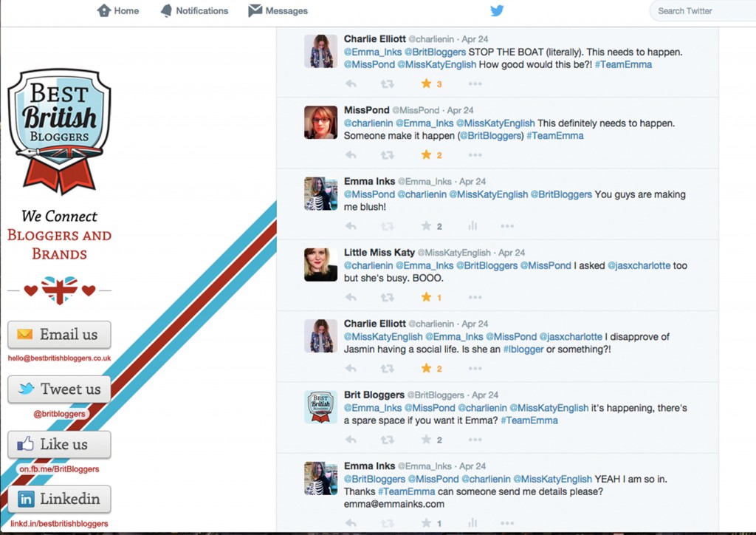Favorite the Brit Bloggers tweet
756x535 pixels.
tap(426, 439)
